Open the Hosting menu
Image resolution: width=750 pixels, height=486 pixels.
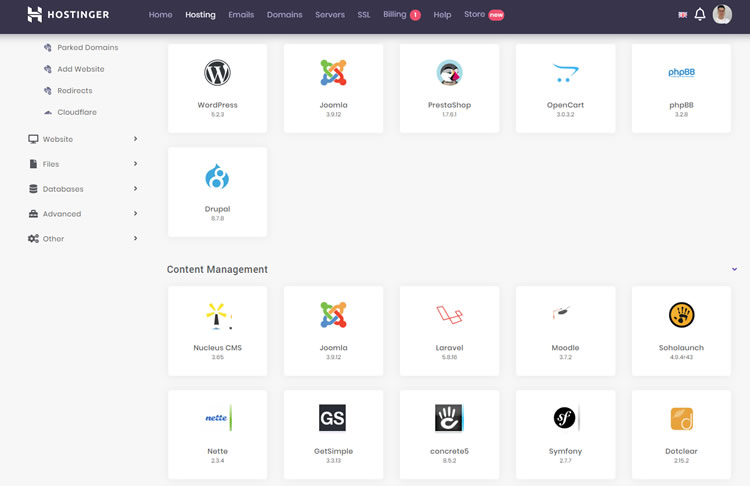tap(200, 15)
